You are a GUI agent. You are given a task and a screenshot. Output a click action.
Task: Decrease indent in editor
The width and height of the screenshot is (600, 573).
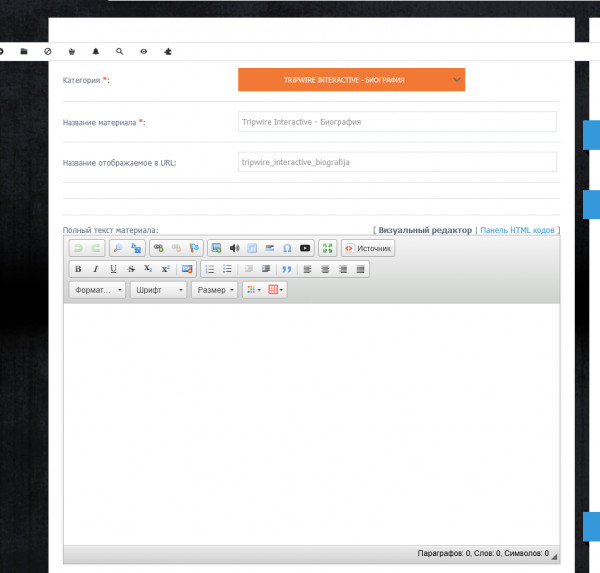(249, 269)
